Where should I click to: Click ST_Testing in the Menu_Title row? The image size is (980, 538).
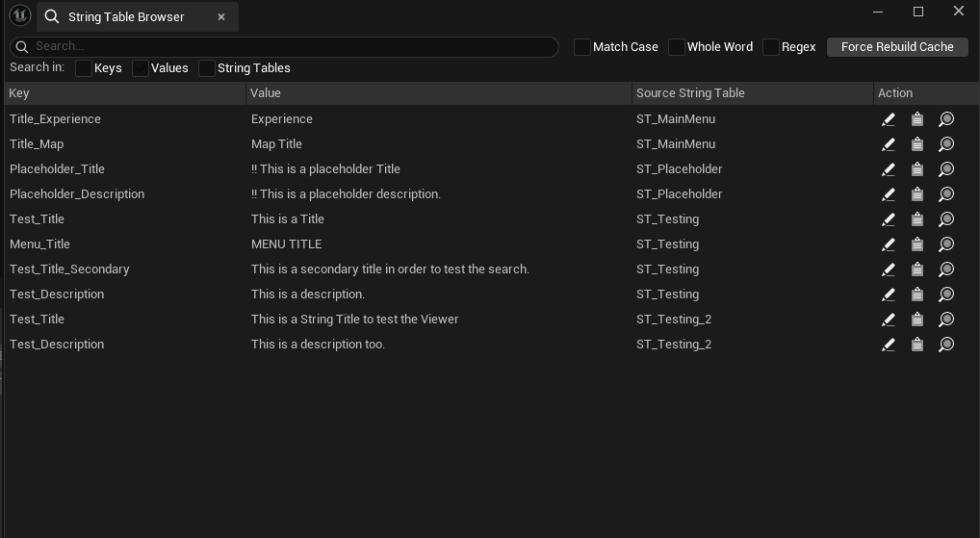pyautogui.click(x=667, y=244)
